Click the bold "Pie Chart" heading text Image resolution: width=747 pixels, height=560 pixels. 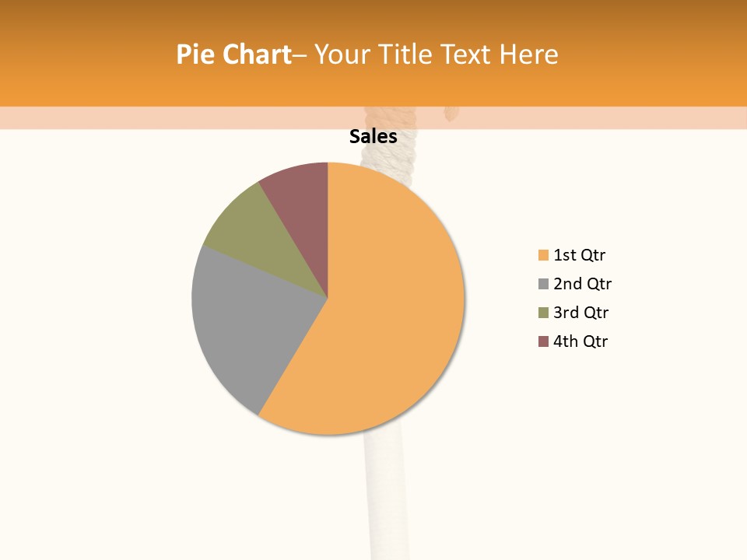tap(233, 54)
